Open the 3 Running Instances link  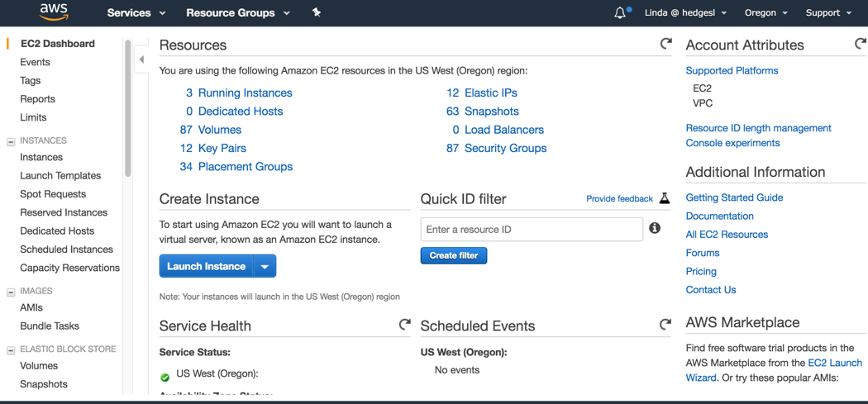tap(239, 93)
